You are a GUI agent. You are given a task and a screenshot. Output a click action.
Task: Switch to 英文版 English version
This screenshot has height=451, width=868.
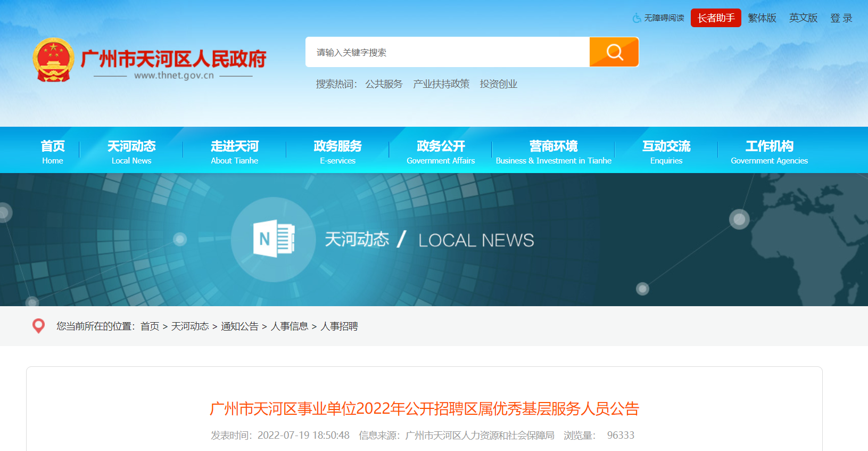(803, 18)
